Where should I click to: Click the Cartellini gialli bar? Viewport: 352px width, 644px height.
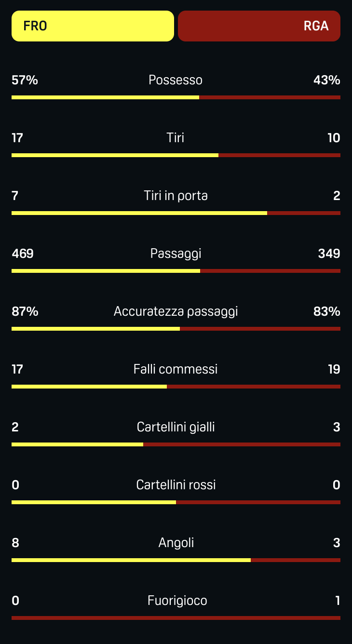[x=176, y=444]
